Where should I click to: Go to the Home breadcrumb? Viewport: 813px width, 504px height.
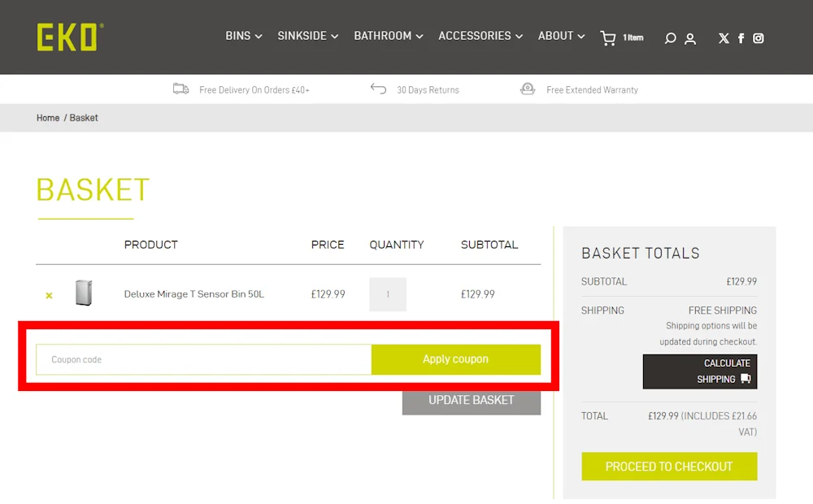(48, 118)
